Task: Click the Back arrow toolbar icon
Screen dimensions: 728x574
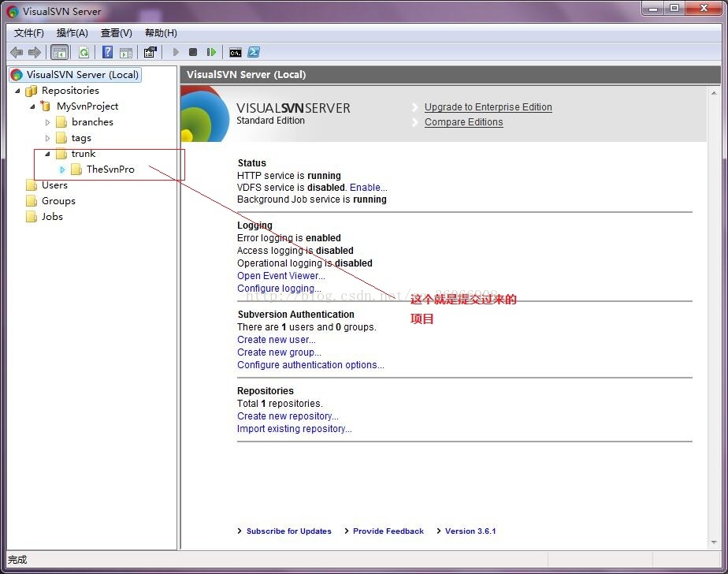Action: [17, 52]
